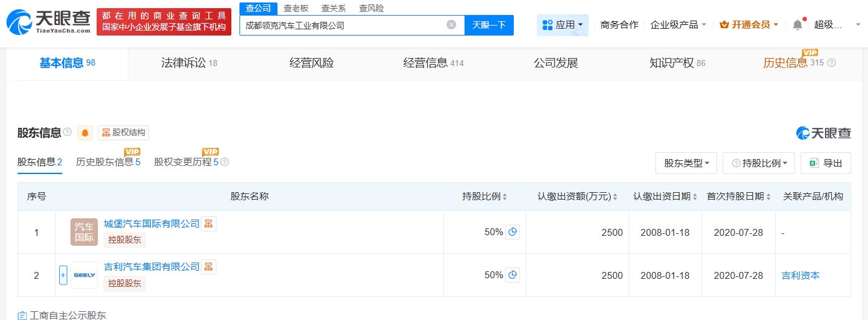868x320 pixels.
Task: Open pie chart for 城堡汽车国际 shareholding
Action: tap(513, 232)
